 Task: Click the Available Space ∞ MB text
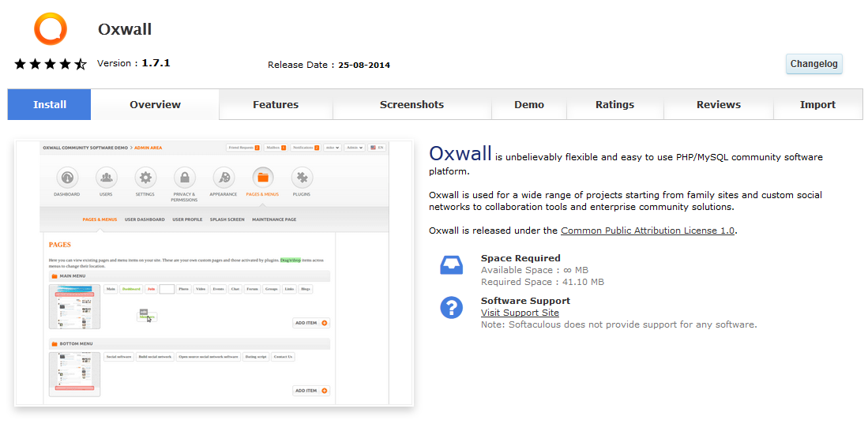pyautogui.click(x=535, y=270)
